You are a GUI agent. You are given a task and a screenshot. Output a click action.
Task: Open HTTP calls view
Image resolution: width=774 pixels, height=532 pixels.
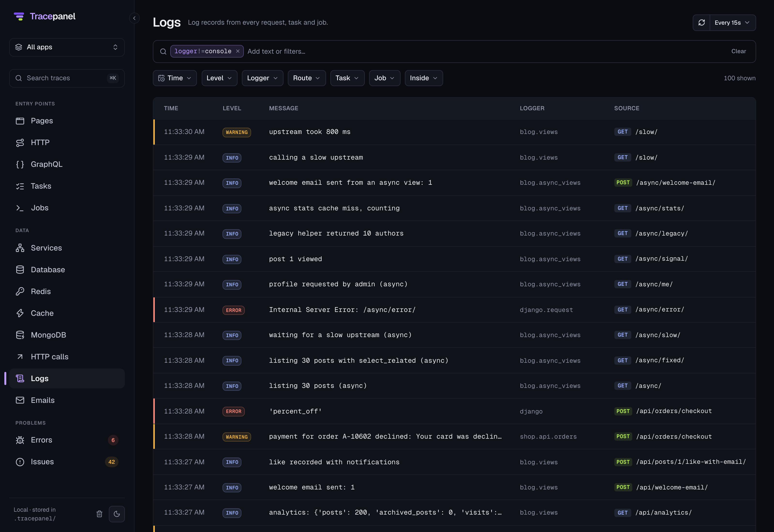[x=67, y=357]
